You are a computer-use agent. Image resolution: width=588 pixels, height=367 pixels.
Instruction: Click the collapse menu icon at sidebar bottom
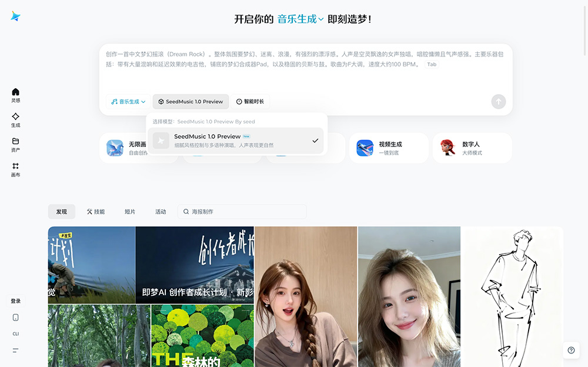point(15,350)
